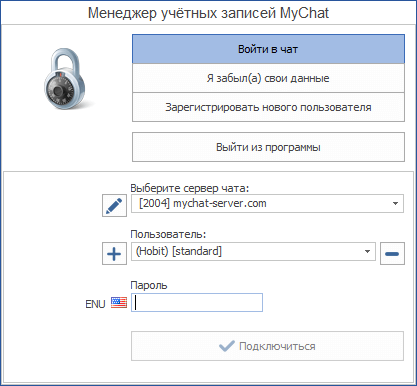Choose 'Я забыл(а) свои данные'

[268, 78]
